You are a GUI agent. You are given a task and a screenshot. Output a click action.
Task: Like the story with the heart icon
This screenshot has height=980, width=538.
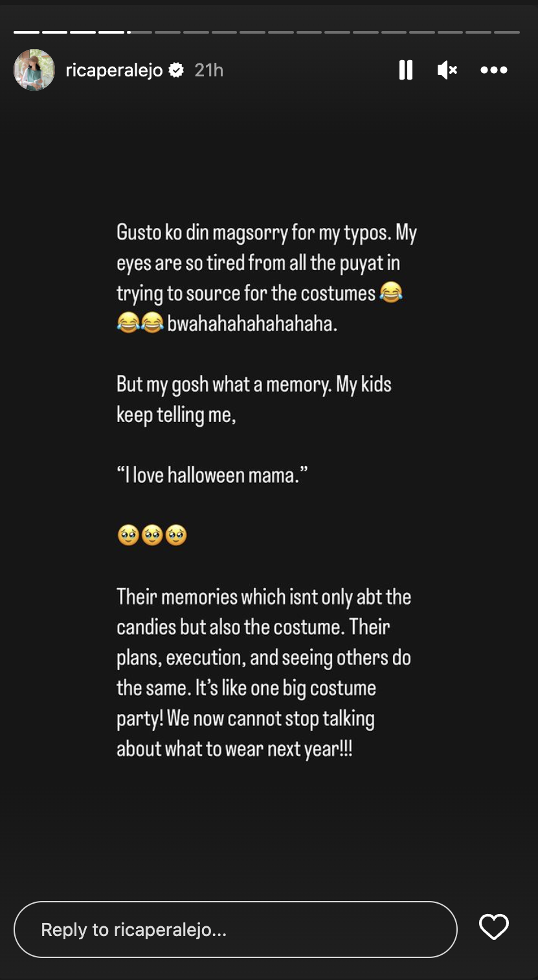tap(494, 928)
